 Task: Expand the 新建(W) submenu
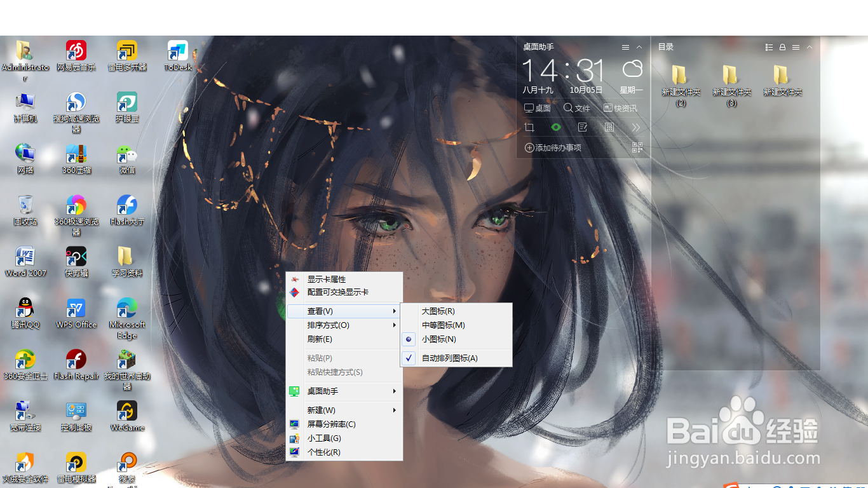click(x=344, y=410)
